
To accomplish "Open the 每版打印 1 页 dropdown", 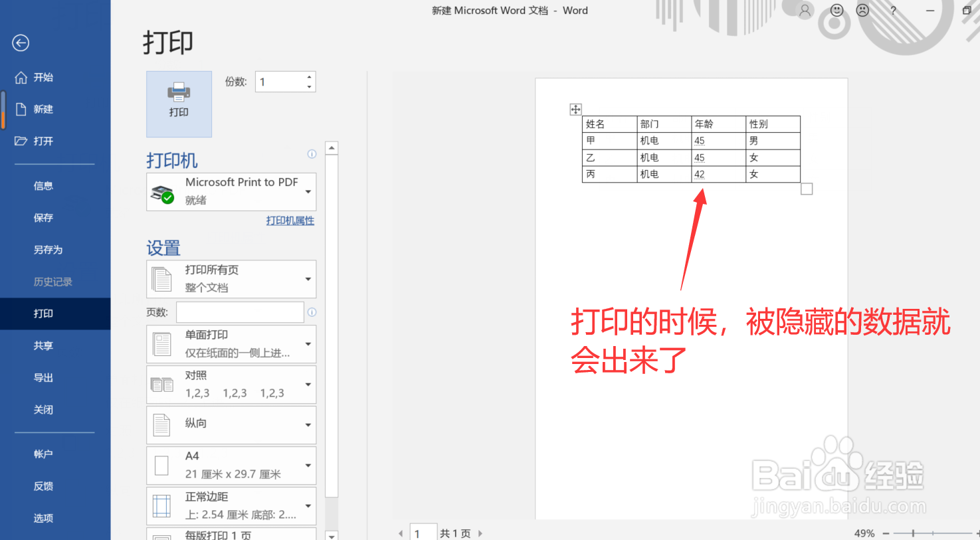I will [231, 534].
